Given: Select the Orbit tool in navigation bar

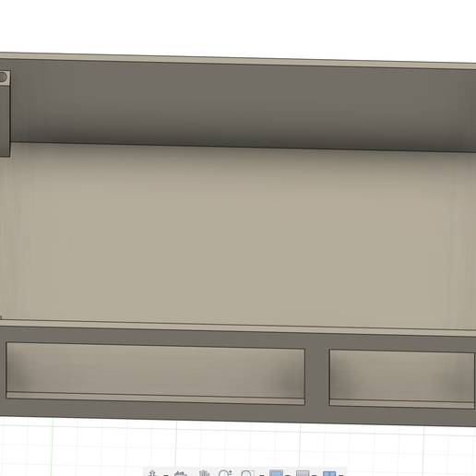Looking at the screenshot, I should coord(152,473).
